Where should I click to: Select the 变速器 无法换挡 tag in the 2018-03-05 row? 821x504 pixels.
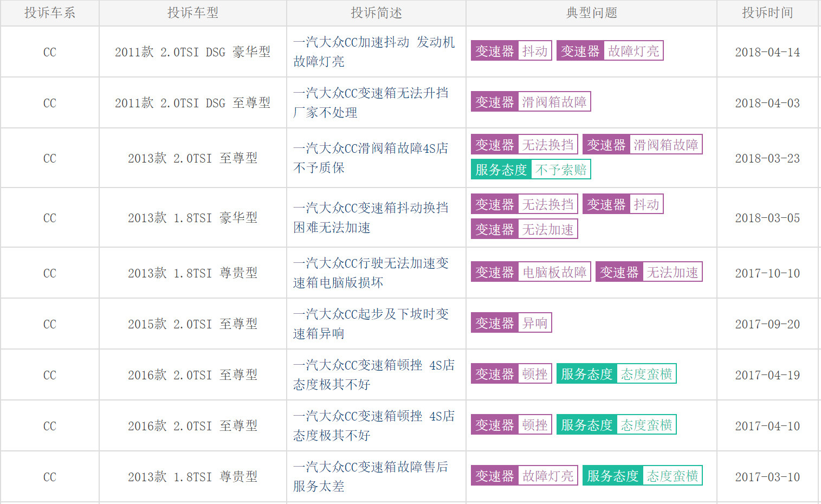tap(525, 204)
